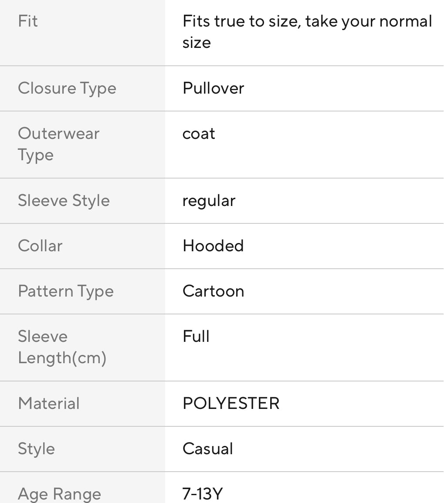Click the Outerwear Type label
This screenshot has height=503, width=448.
[x=59, y=144]
